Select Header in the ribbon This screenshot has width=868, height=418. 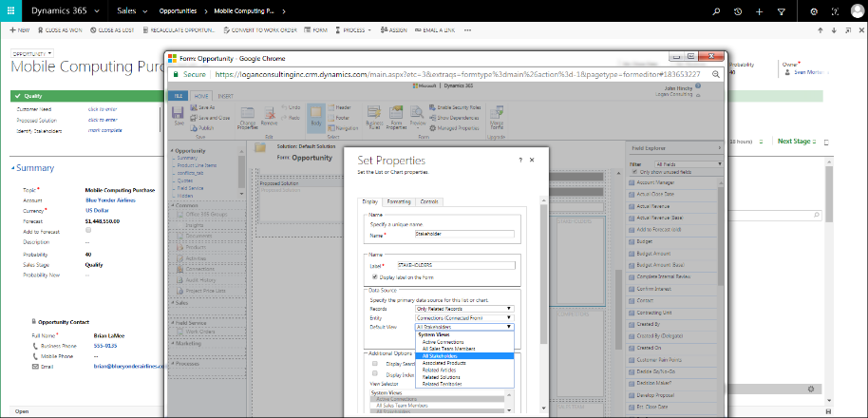coord(339,107)
